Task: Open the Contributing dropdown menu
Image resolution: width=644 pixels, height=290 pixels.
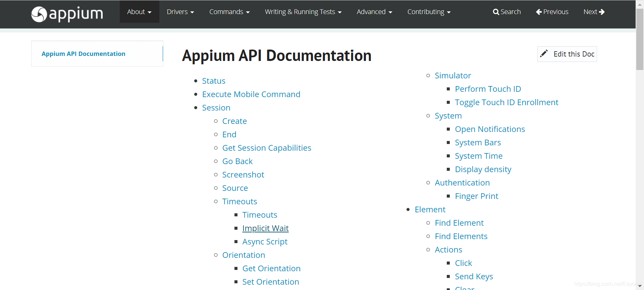Action: pyautogui.click(x=429, y=12)
